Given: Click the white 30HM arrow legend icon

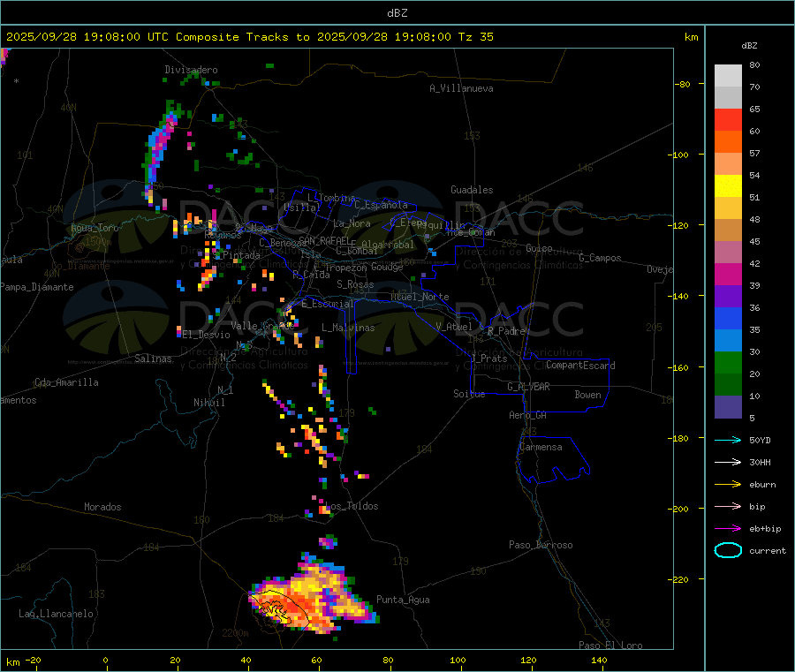Looking at the screenshot, I should (728, 462).
